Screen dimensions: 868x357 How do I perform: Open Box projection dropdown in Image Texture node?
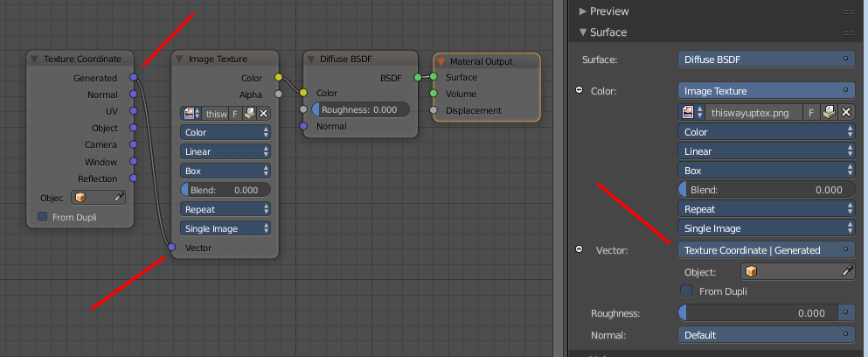pyautogui.click(x=226, y=171)
